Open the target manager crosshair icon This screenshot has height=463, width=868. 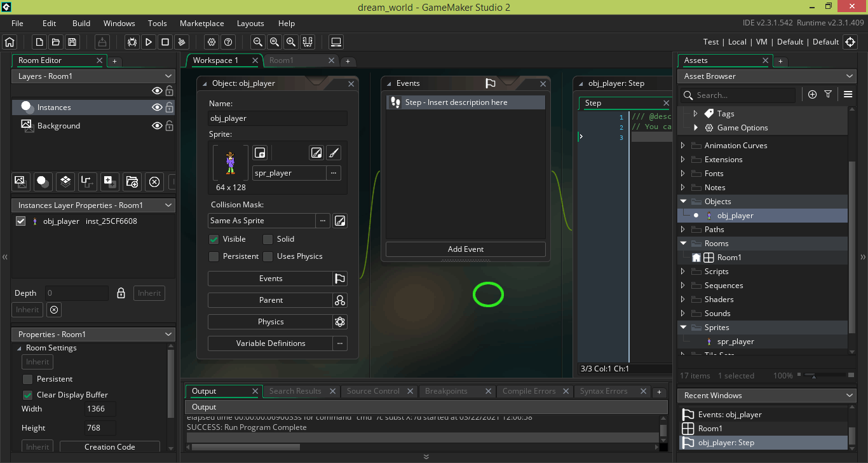(x=850, y=42)
